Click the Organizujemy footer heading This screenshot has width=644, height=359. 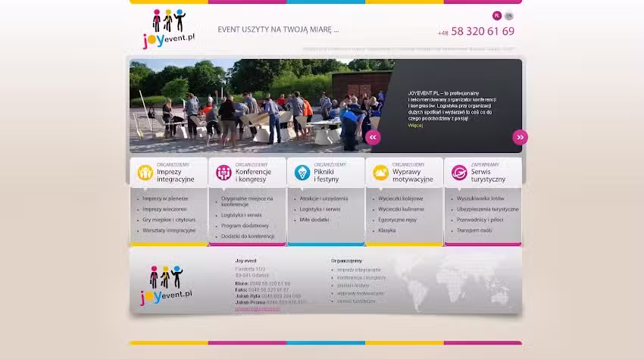tap(347, 261)
